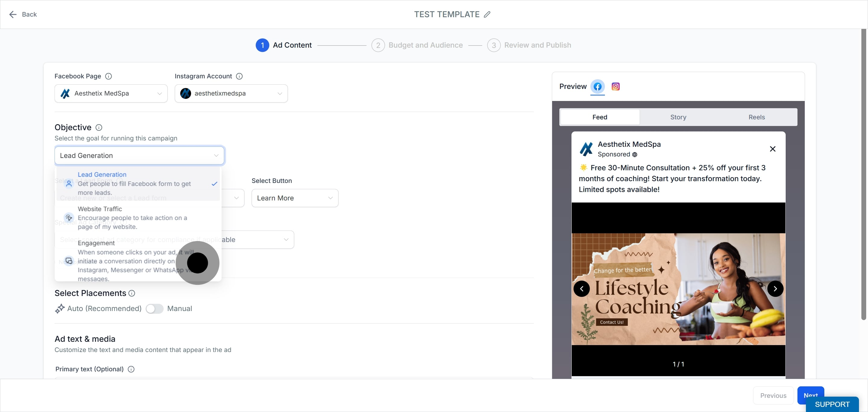Viewport: 868px width, 412px height.
Task: Click the pencil edit icon beside TEST TEMPLATE
Action: [x=487, y=14]
